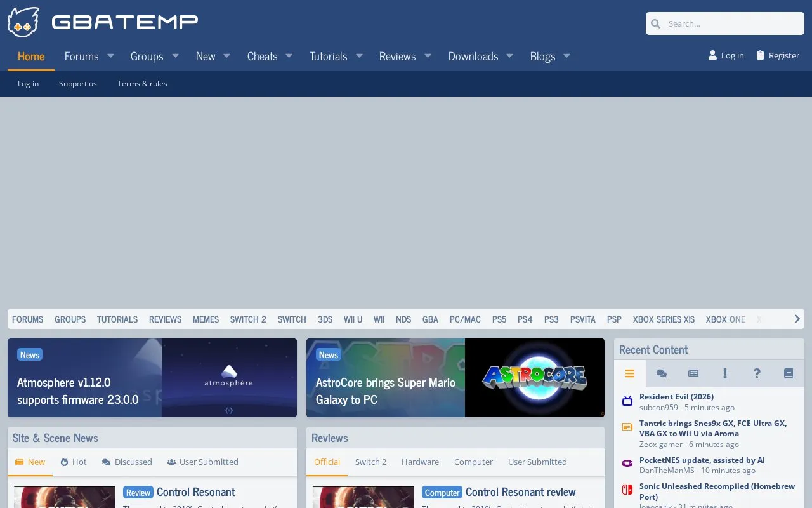Go to the Home menu item

tap(31, 57)
